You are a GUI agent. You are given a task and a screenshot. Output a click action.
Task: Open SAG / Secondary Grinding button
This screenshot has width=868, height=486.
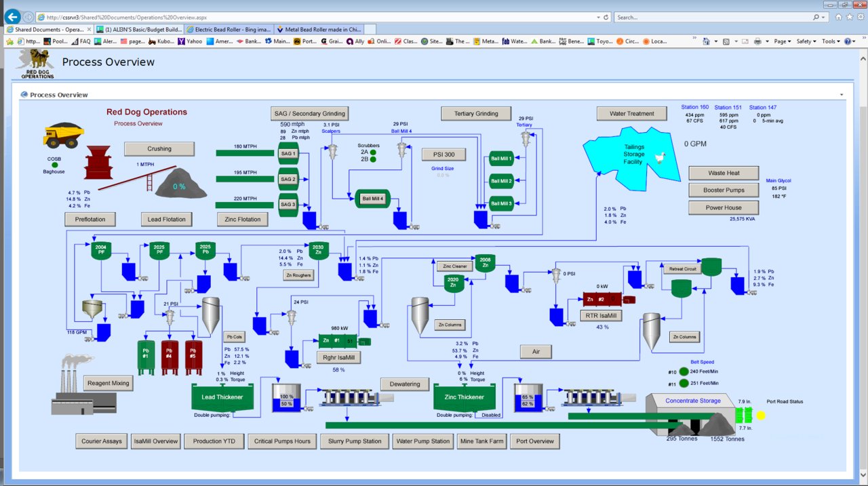(310, 113)
